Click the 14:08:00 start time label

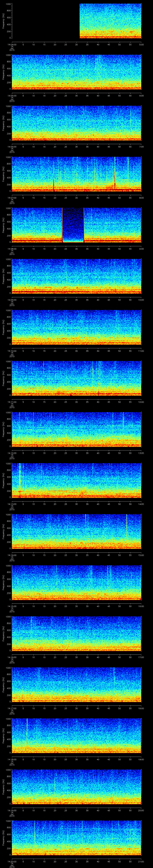pyautogui.click(x=12, y=249)
